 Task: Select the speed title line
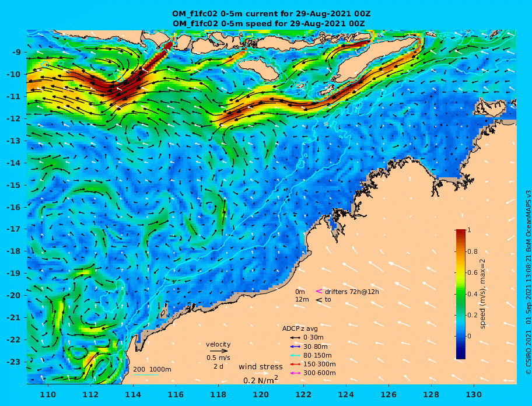click(x=268, y=24)
